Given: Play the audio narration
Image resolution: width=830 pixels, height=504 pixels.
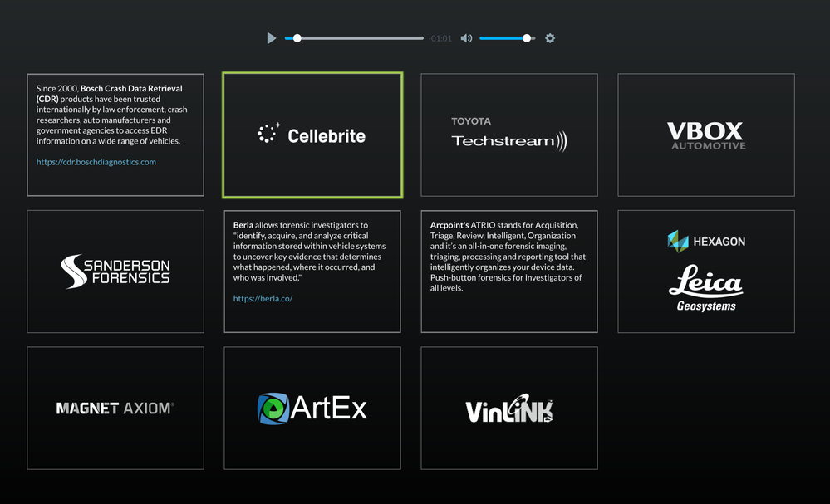Looking at the screenshot, I should [272, 38].
